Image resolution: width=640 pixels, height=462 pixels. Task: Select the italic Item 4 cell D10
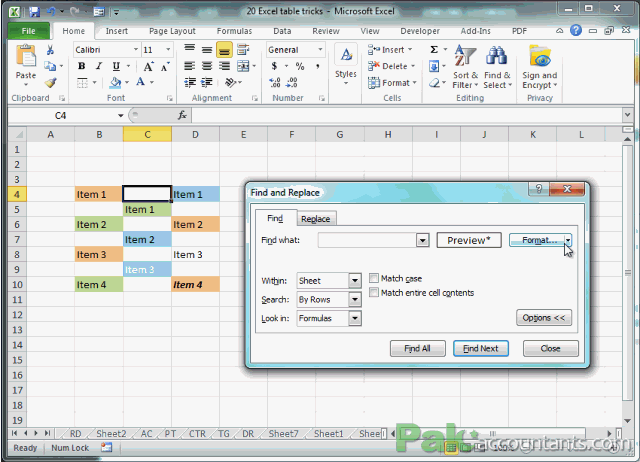pyautogui.click(x=196, y=284)
